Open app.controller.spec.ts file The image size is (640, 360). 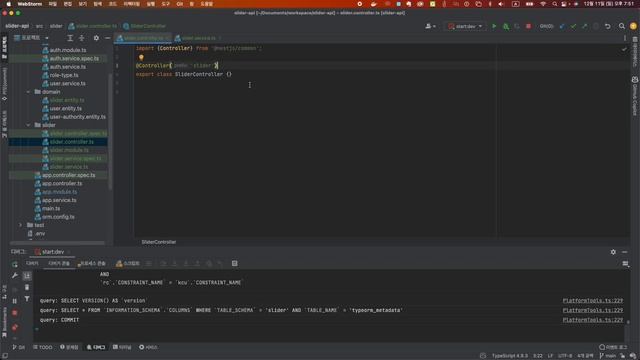coord(64,175)
